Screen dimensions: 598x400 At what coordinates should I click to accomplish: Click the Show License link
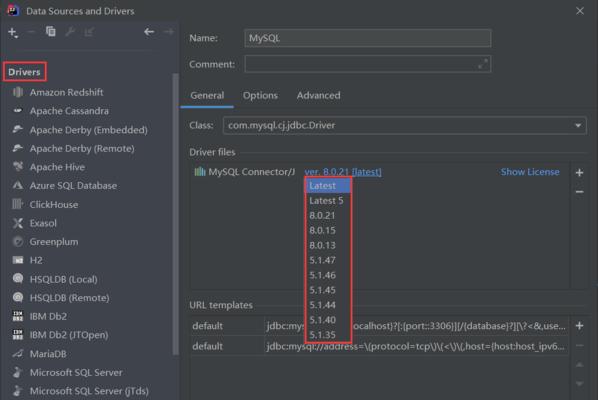point(530,172)
